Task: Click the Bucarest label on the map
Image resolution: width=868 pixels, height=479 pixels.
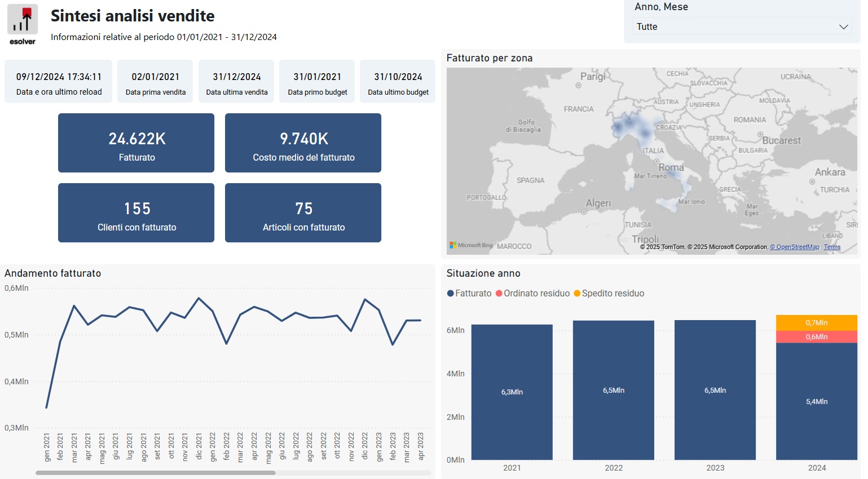Action: 781,140
